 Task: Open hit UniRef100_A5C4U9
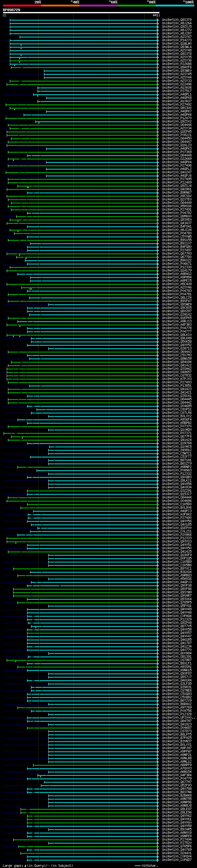click(x=177, y=284)
